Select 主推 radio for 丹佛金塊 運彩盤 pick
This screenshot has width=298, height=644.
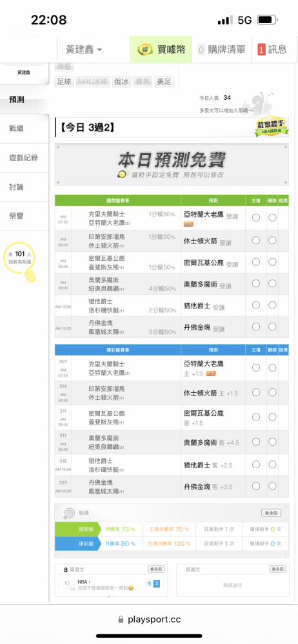[x=256, y=486]
